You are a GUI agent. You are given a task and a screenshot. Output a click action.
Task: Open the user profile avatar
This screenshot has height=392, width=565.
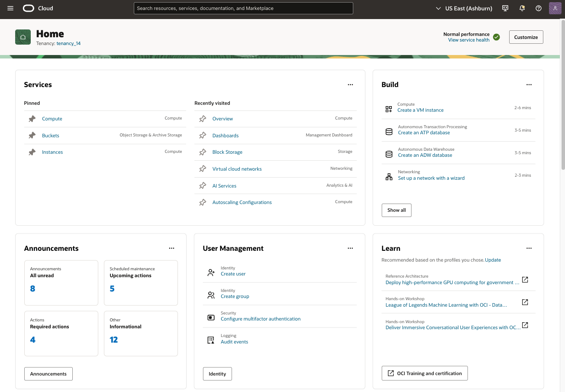(x=555, y=8)
